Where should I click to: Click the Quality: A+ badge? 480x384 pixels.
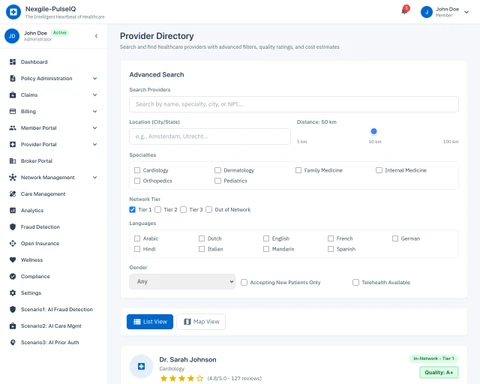click(x=439, y=372)
